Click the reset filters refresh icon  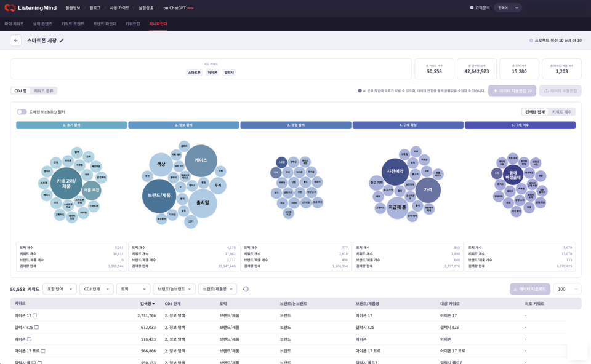coord(246,289)
